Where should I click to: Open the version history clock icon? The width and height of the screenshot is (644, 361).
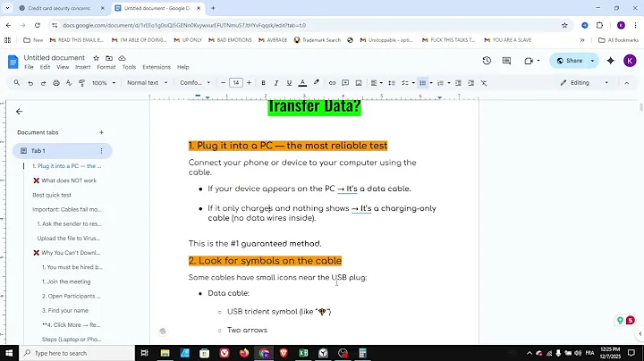coord(487,61)
